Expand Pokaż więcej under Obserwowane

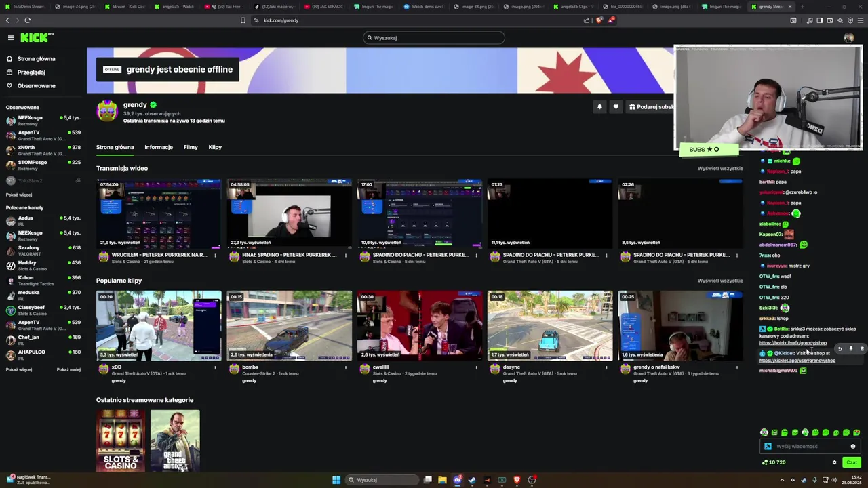(19, 195)
